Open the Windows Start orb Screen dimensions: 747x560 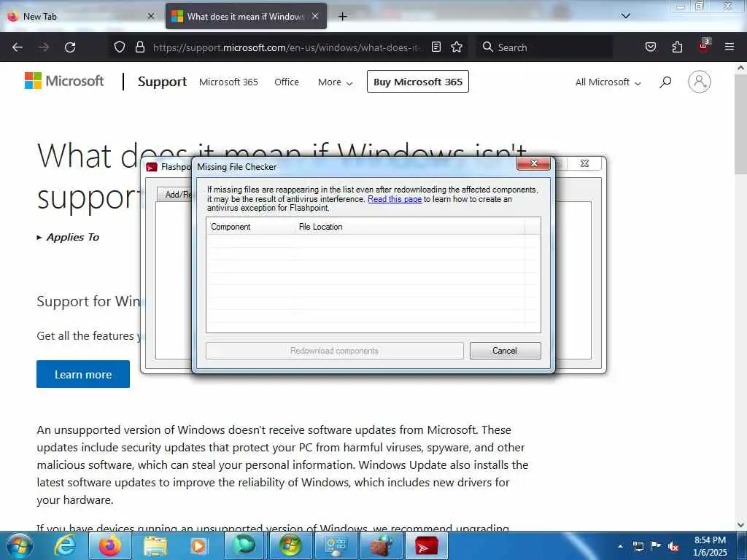point(20,545)
